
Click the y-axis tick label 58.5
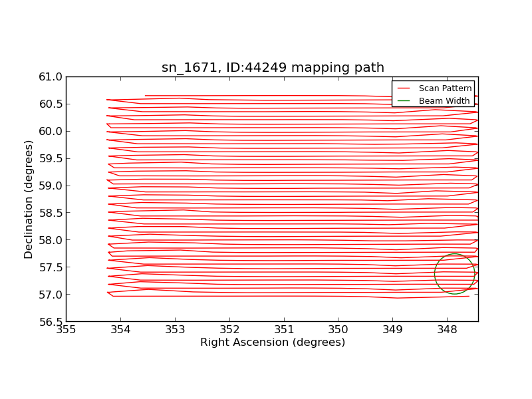(x=51, y=213)
